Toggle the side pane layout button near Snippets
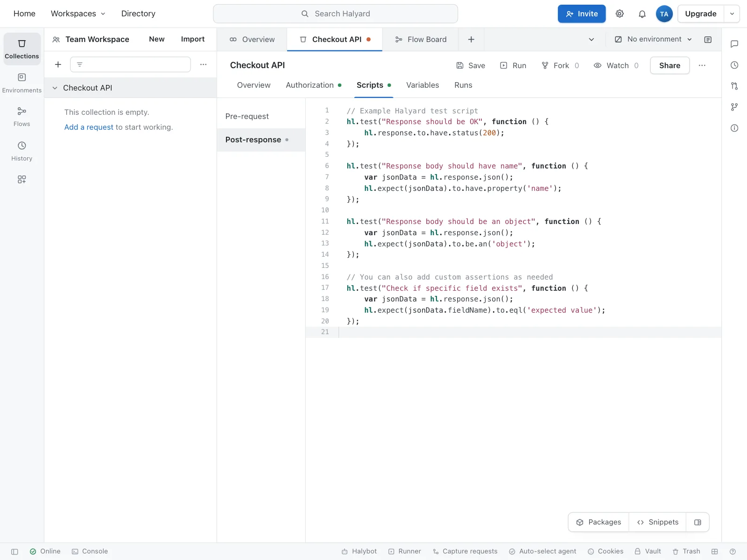Screen dimensions: 747x560 pos(698,522)
